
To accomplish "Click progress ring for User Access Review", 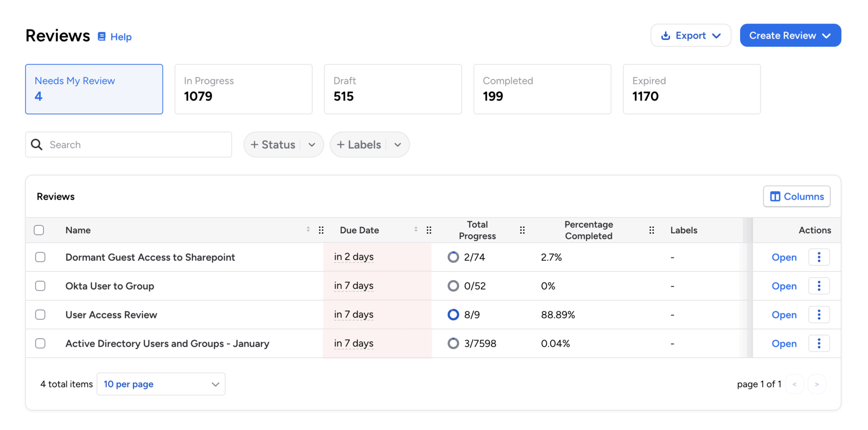I will tap(453, 315).
